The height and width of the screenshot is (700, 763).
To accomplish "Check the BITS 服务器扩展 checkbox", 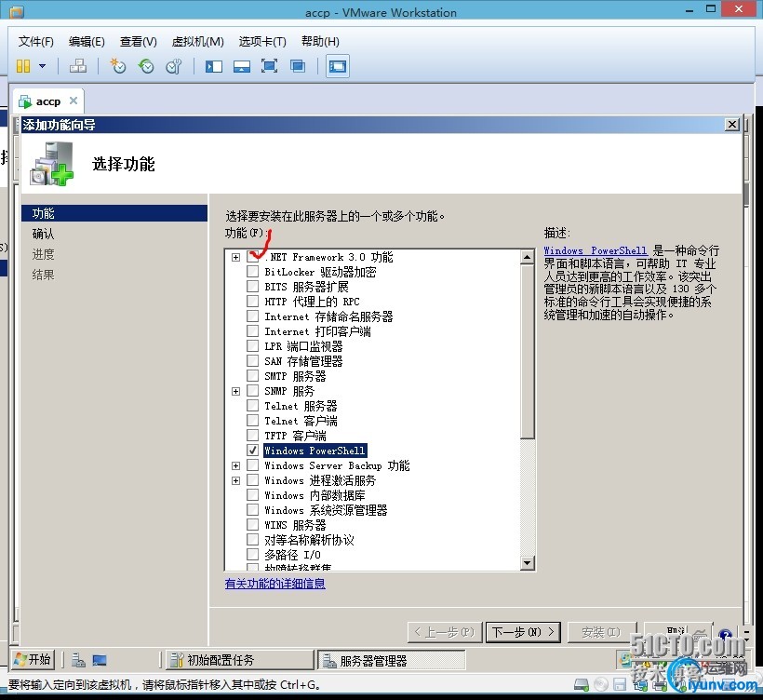I will tap(252, 286).
